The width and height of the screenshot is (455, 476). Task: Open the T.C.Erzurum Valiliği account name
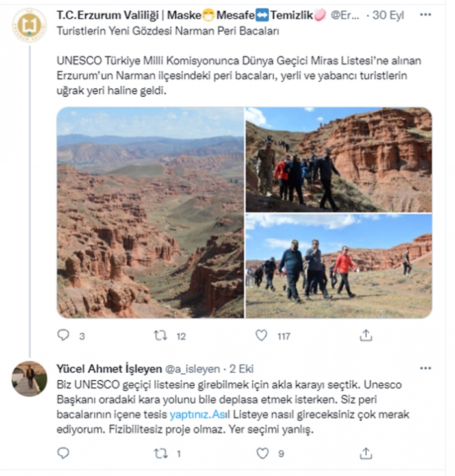(x=108, y=15)
